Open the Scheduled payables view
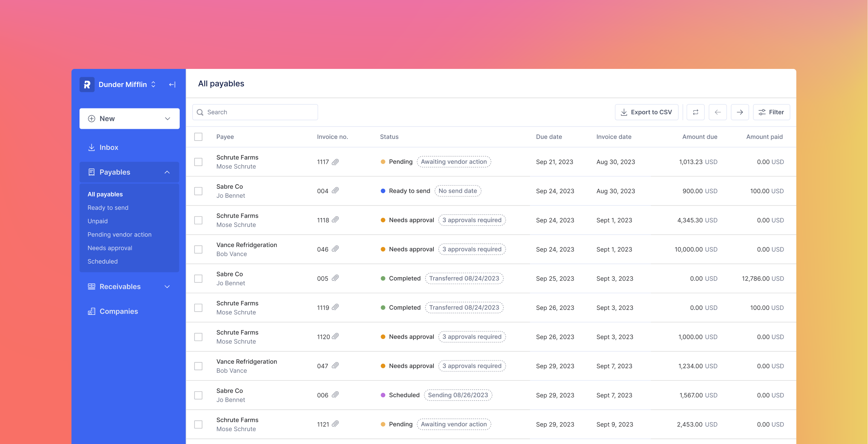 click(x=103, y=261)
